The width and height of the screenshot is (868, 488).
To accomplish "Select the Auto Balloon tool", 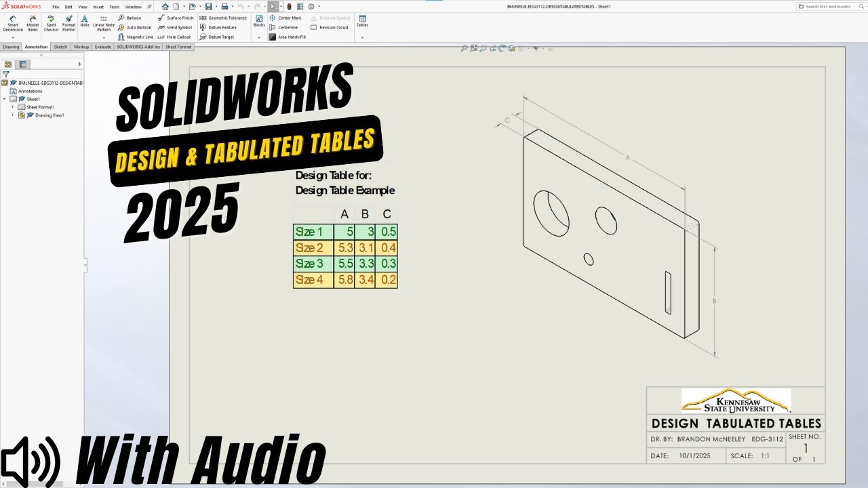I will (135, 27).
